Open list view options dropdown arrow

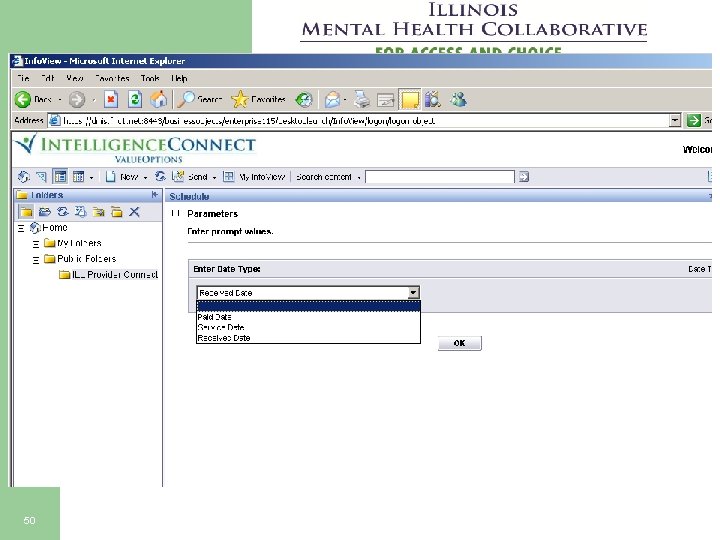[x=91, y=177]
